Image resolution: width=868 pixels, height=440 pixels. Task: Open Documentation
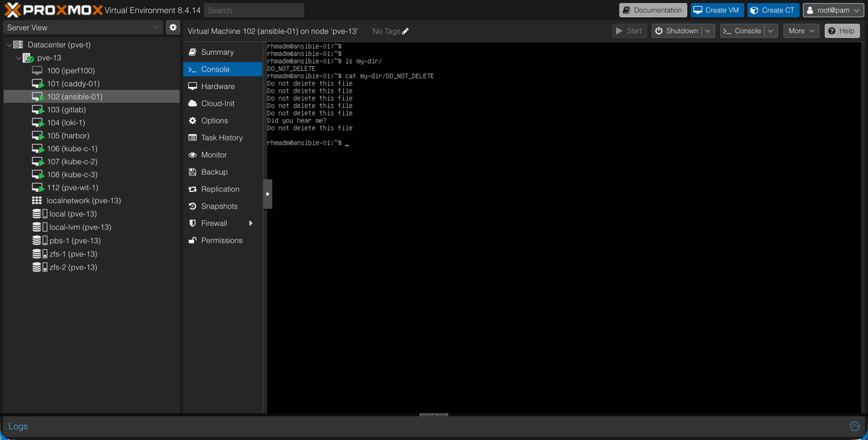[x=652, y=10]
